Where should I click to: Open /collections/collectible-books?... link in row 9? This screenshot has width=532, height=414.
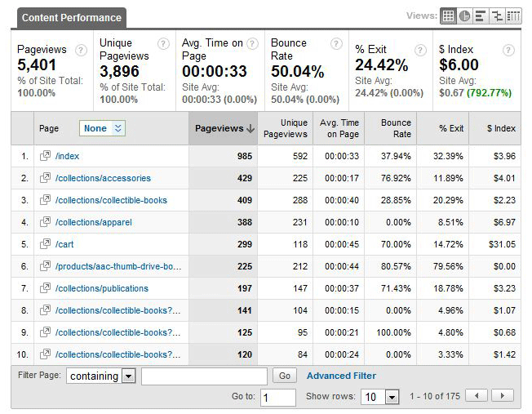[117, 332]
